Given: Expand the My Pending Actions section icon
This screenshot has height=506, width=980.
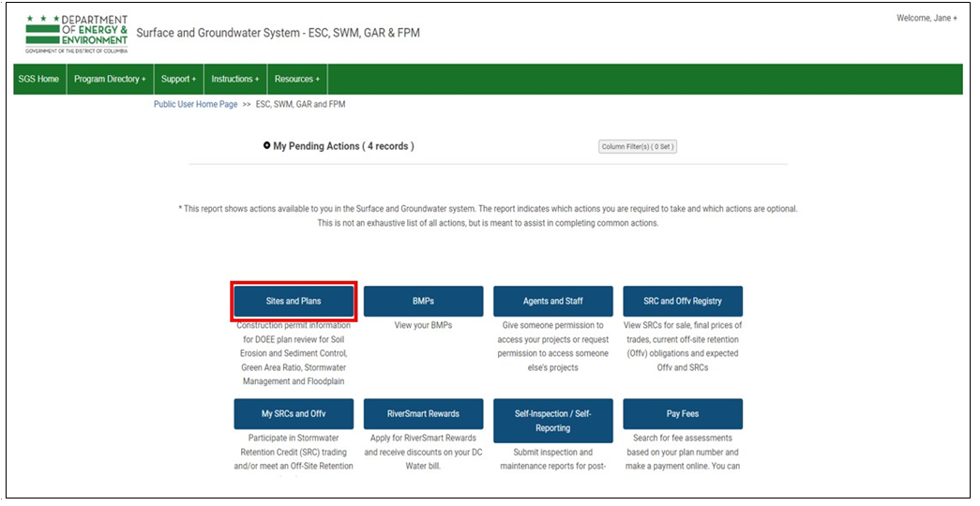Looking at the screenshot, I should coord(267,146).
